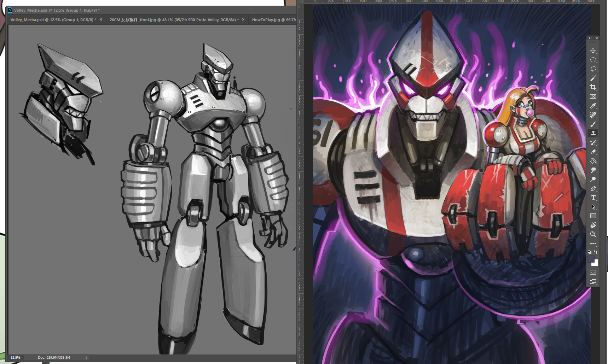Image resolution: width=608 pixels, height=364 pixels.
Task: Select the horizontal Type tool
Action: click(x=593, y=198)
